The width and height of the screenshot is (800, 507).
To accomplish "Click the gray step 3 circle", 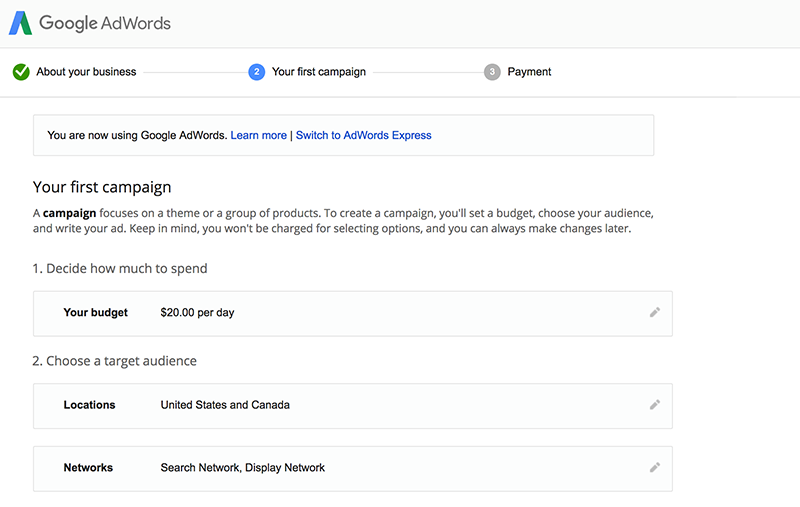I will (x=492, y=72).
